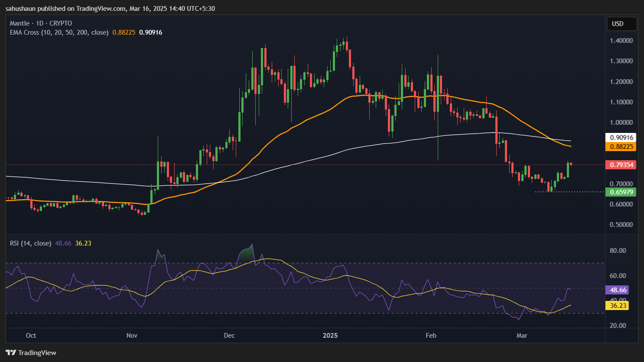
Task: Click white 0.90916 value in EMA legend
Action: click(x=150, y=32)
